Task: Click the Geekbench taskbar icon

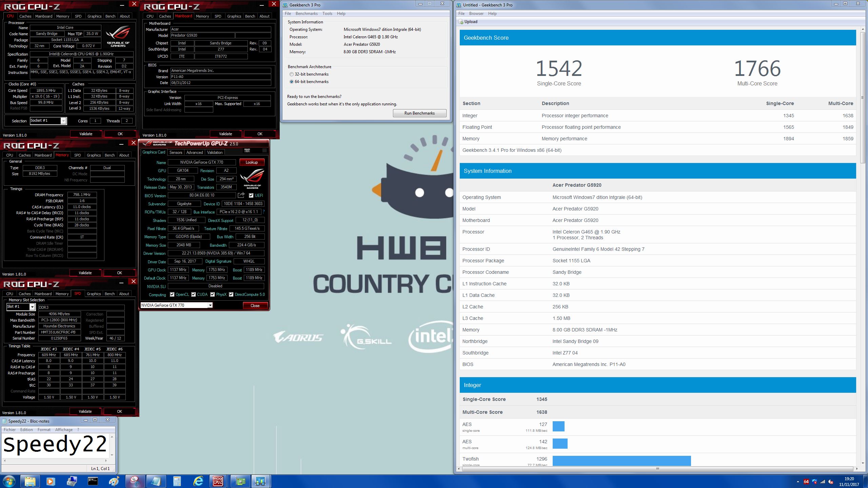Action: (260, 481)
